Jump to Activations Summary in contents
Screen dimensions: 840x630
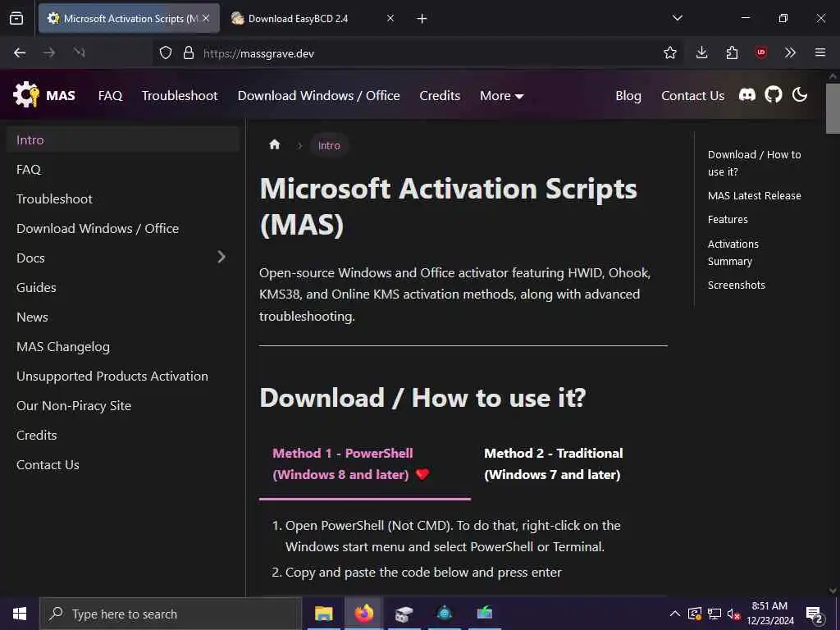click(733, 253)
